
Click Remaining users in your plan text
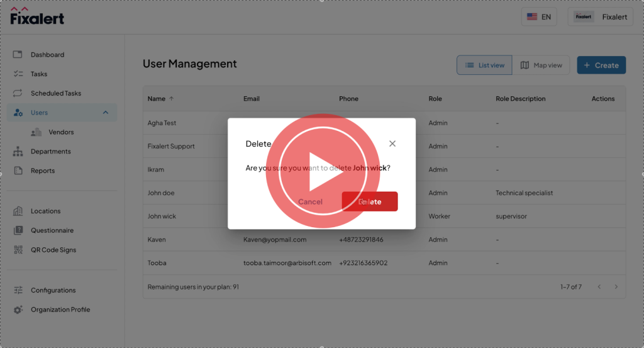(x=193, y=287)
